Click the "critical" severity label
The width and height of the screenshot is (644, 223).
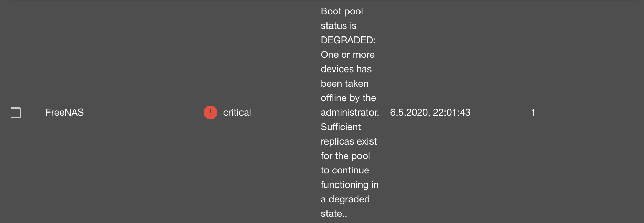point(237,113)
